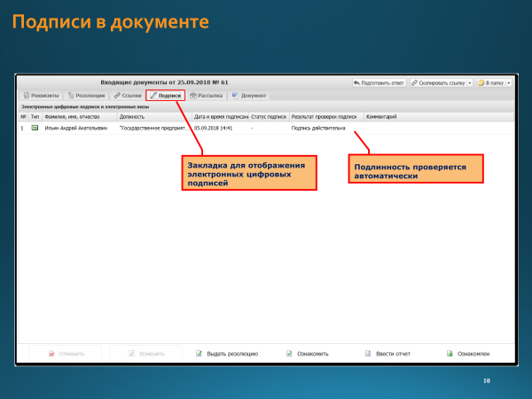Go to the Рассылка tab

tap(206, 95)
